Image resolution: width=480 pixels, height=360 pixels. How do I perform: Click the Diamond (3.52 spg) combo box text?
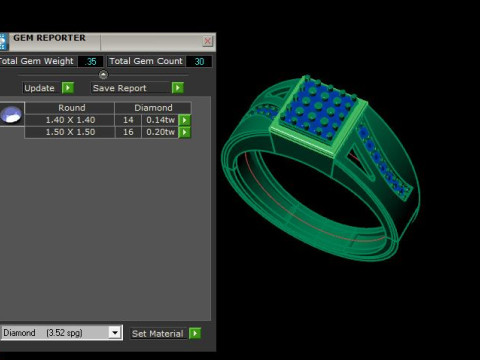point(43,333)
